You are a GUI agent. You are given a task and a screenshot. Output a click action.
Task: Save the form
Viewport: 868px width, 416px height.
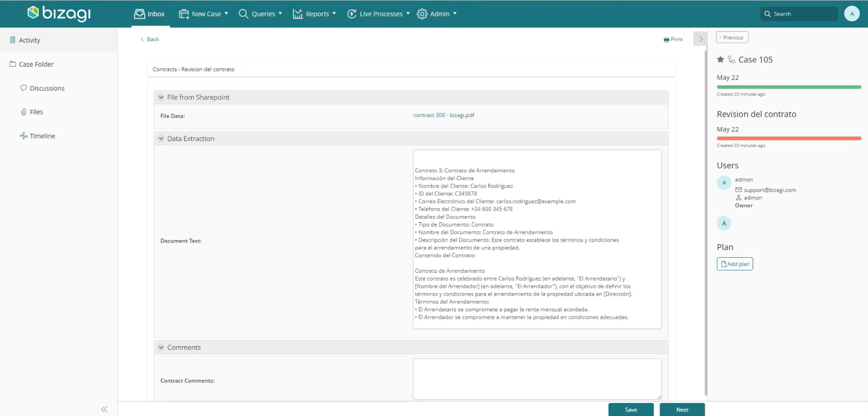631,410
